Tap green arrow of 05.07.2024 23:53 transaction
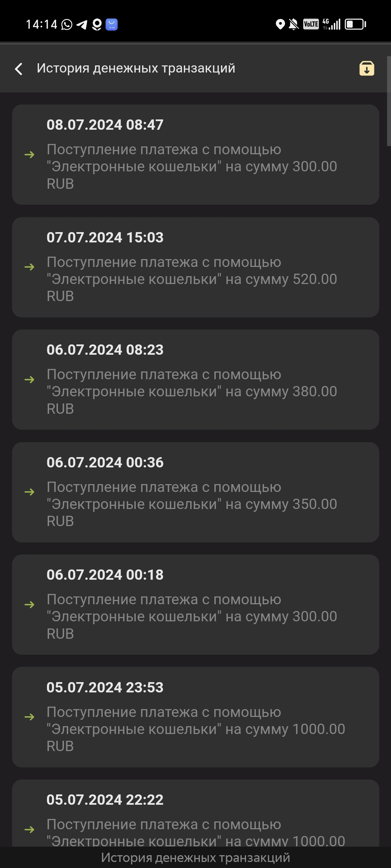Viewport: 391px width, 868px height. click(30, 717)
